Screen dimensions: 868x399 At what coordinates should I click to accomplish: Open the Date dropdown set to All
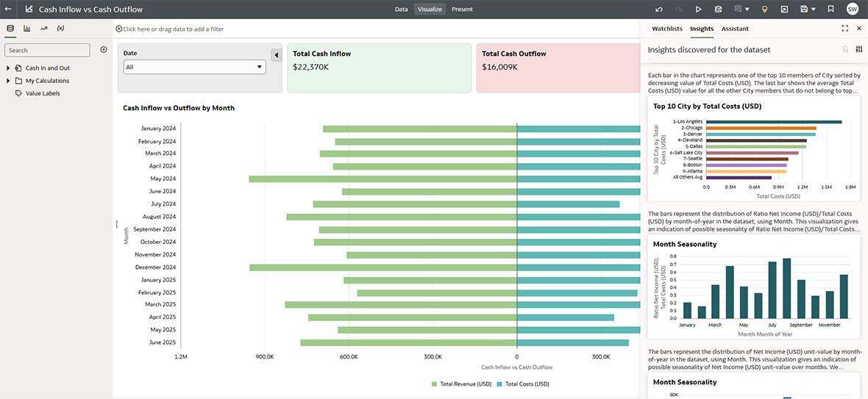pyautogui.click(x=194, y=67)
